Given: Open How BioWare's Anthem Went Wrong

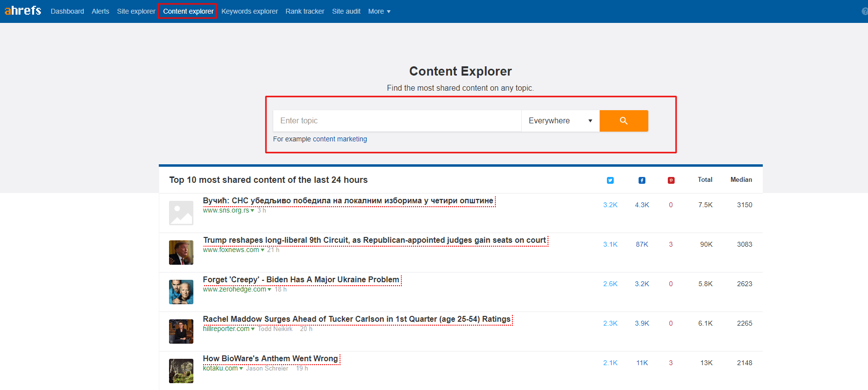Looking at the screenshot, I should click(270, 359).
